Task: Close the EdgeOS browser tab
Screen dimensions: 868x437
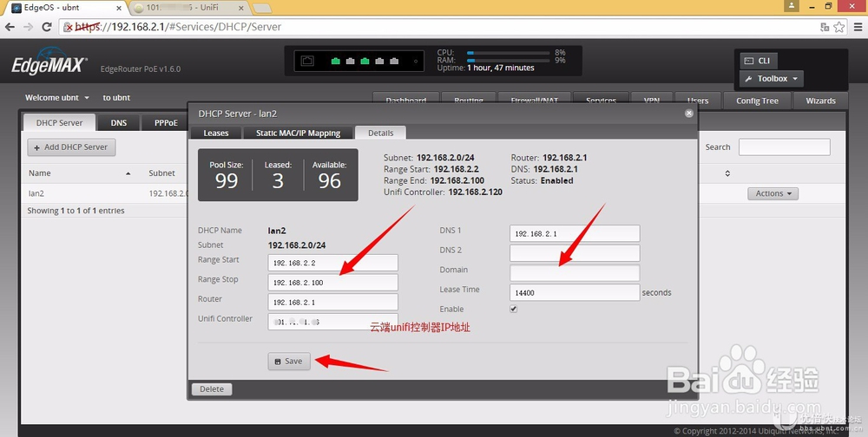Action: click(x=119, y=9)
